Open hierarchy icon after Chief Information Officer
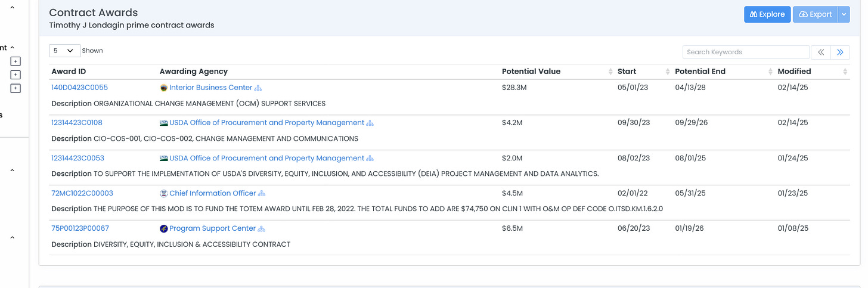Screen dimensions: 868x288 (261, 193)
